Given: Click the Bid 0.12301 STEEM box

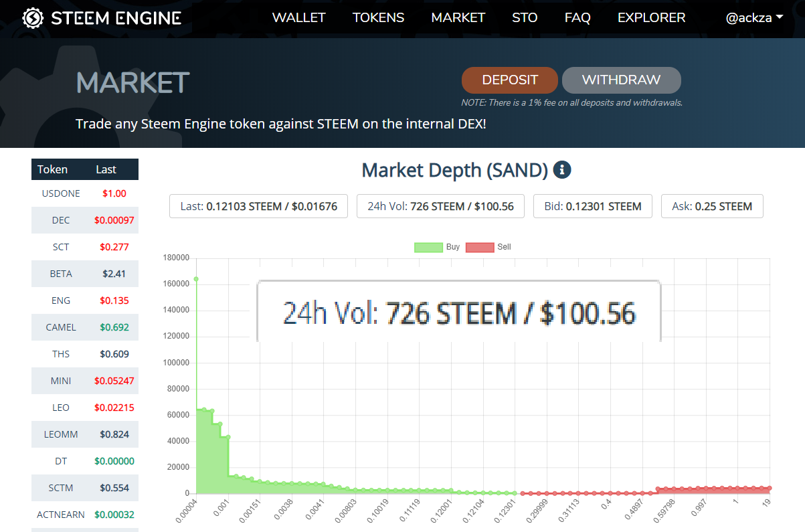Looking at the screenshot, I should pos(593,206).
